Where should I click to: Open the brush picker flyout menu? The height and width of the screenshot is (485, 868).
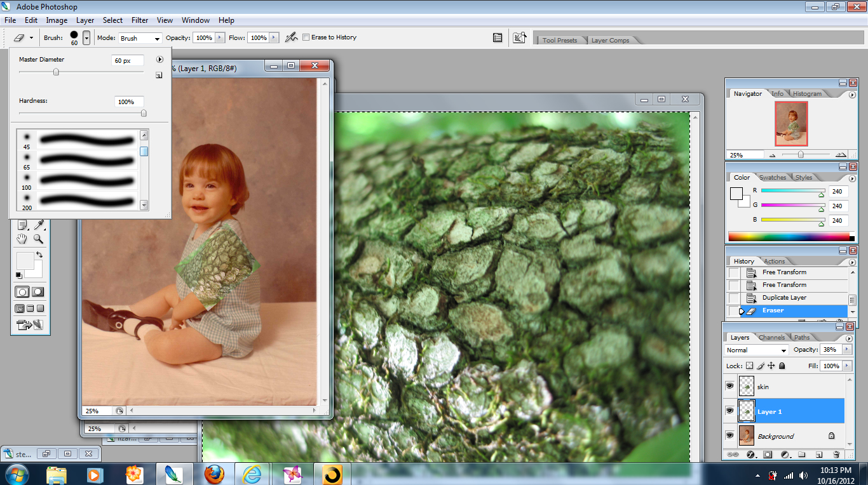(x=160, y=60)
